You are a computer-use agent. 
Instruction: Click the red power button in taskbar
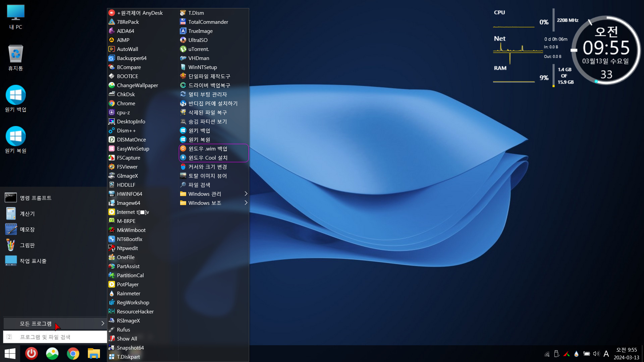[32, 354]
